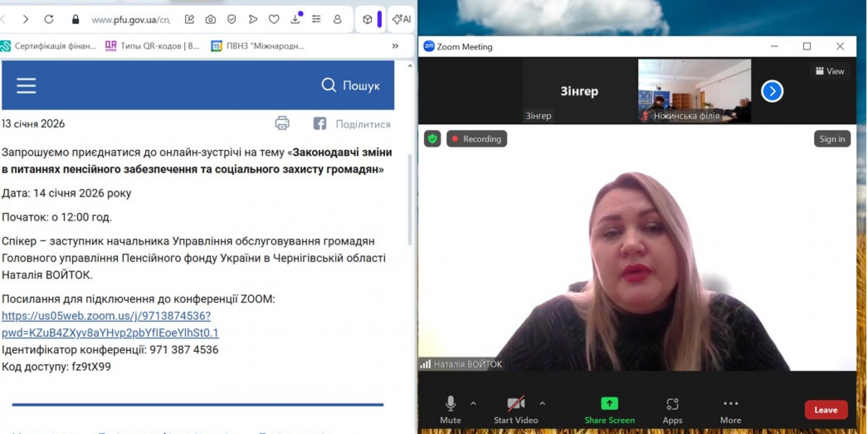Print the article using the printer icon
Viewport: 868px width, 434px height.
tap(282, 123)
